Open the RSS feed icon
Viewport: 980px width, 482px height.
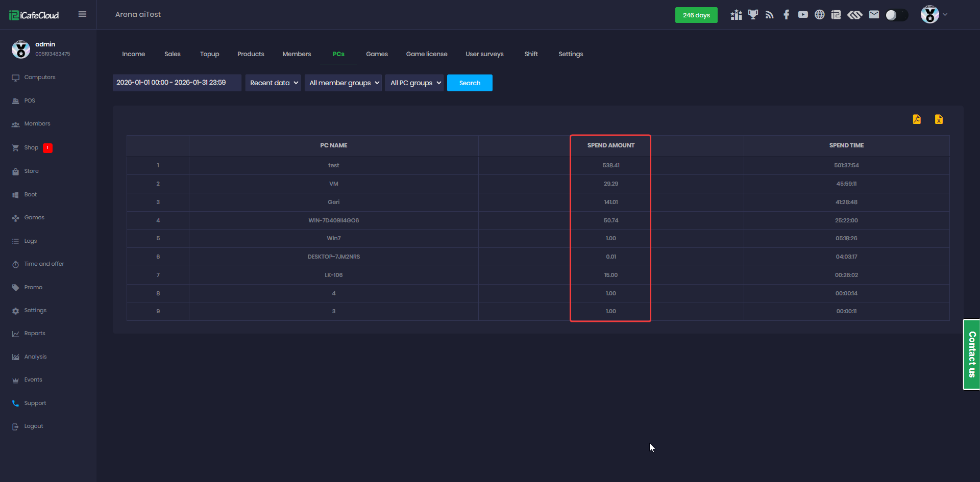point(770,15)
